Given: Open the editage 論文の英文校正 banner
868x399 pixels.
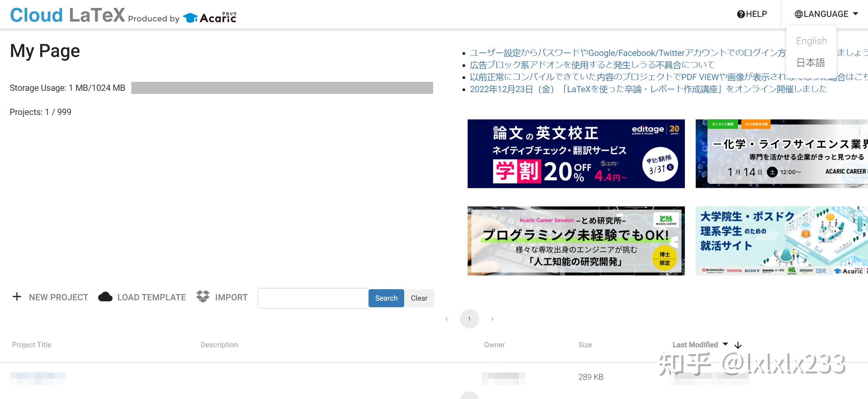Looking at the screenshot, I should tap(576, 154).
